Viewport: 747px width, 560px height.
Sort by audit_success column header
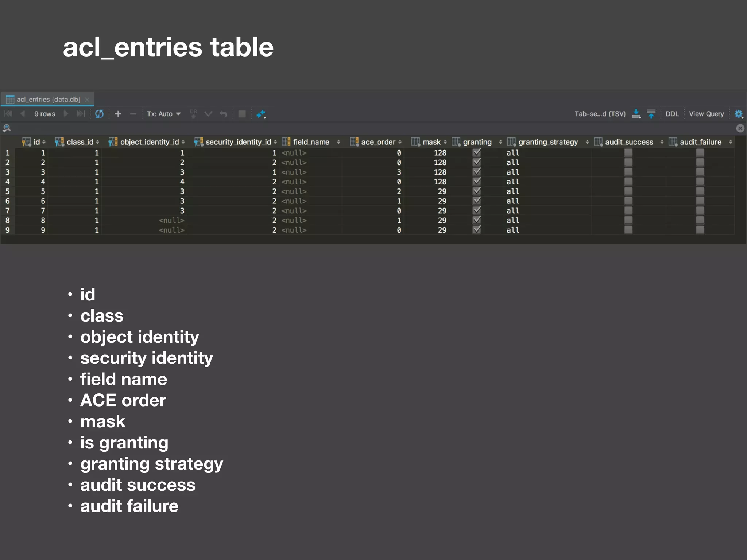pyautogui.click(x=629, y=142)
